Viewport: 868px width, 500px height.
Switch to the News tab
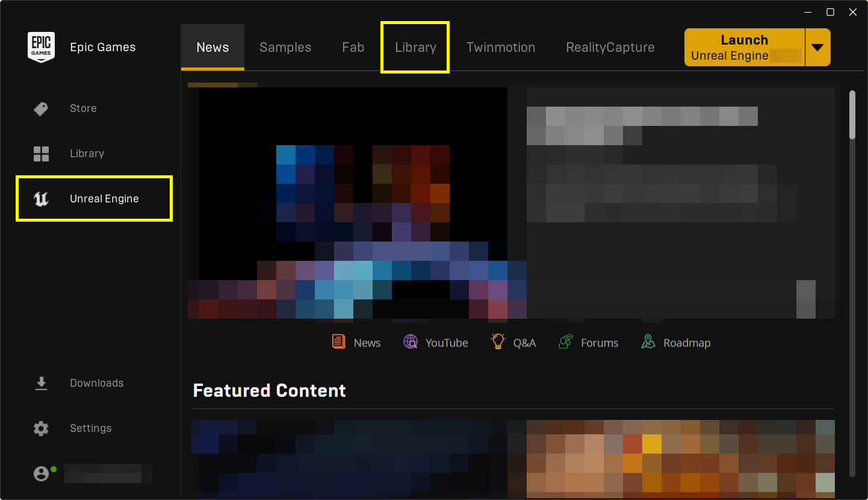tap(213, 48)
